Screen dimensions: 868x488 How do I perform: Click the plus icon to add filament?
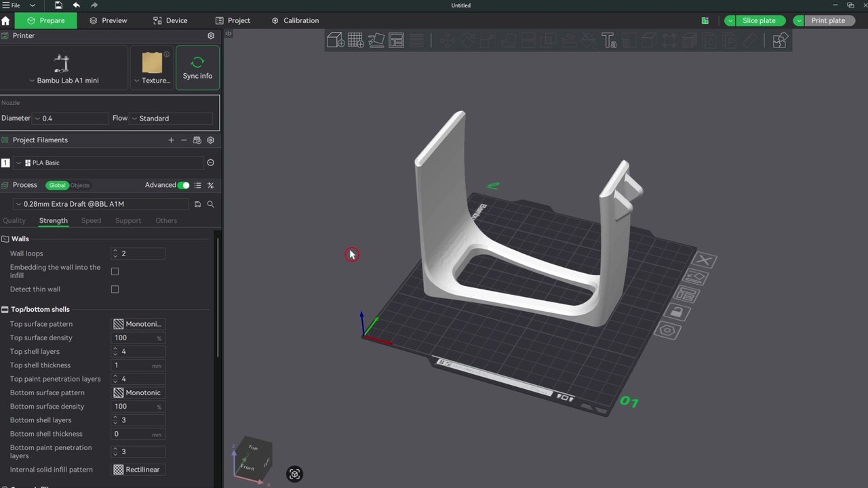tap(171, 140)
